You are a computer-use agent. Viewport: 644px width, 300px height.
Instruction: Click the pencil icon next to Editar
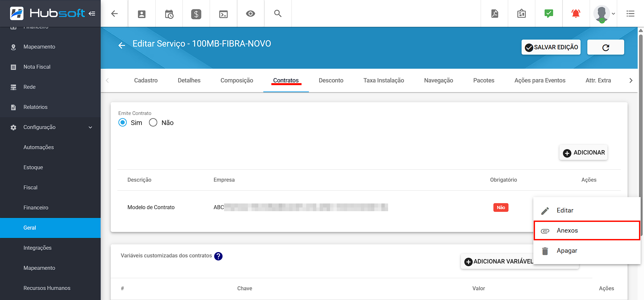(545, 211)
